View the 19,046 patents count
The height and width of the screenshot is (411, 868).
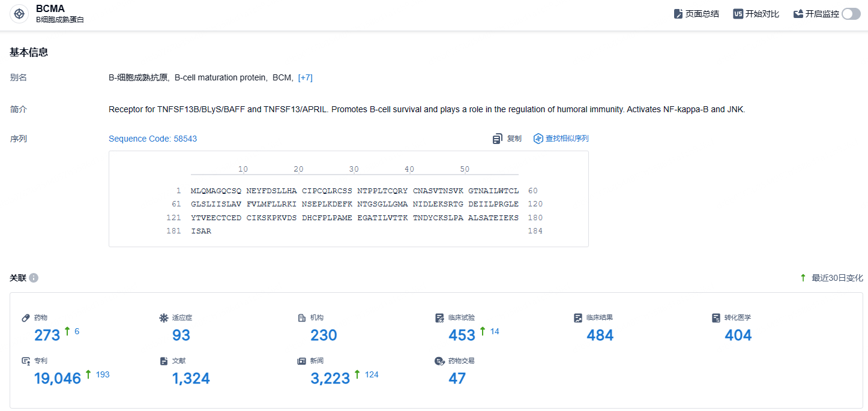[x=58, y=378]
